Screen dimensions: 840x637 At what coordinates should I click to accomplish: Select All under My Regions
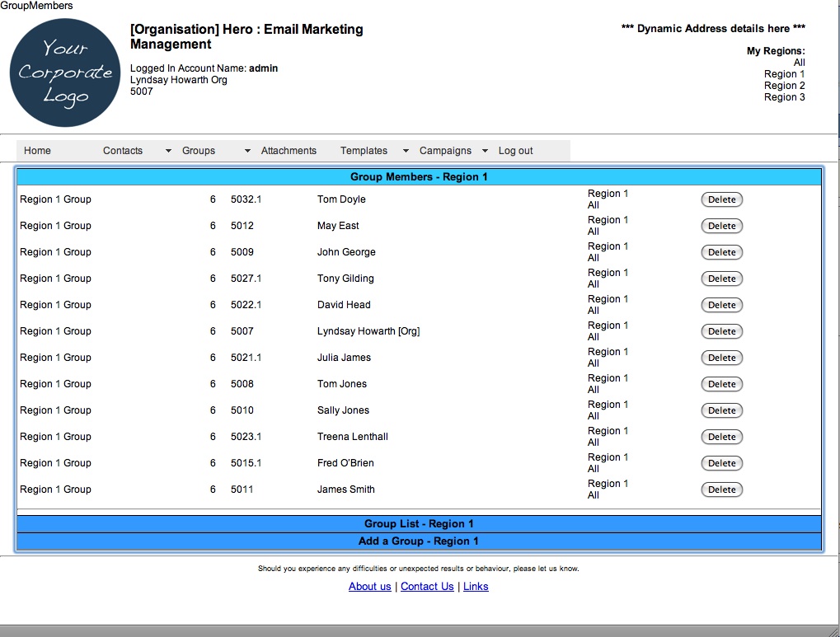tap(799, 63)
